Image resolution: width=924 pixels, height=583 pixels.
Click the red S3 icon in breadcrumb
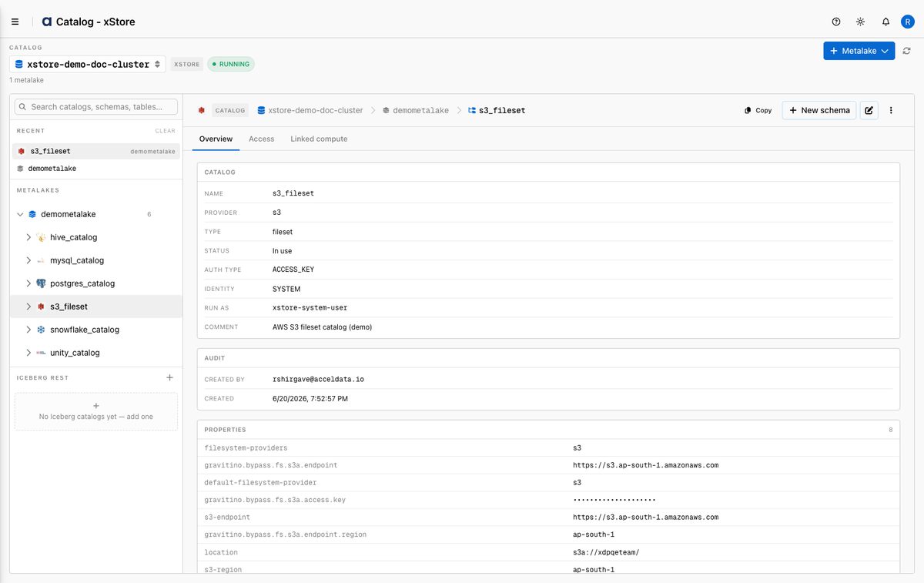coord(202,110)
